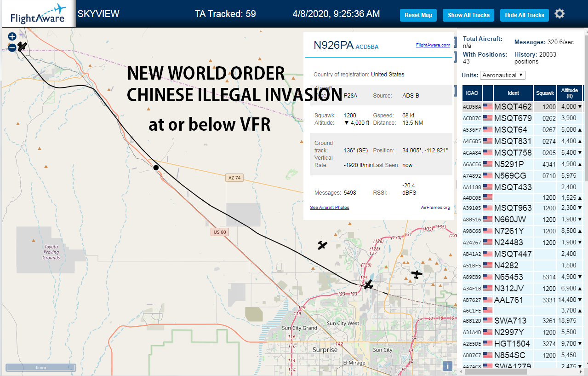Click the Surprise city label on map

(x=325, y=350)
